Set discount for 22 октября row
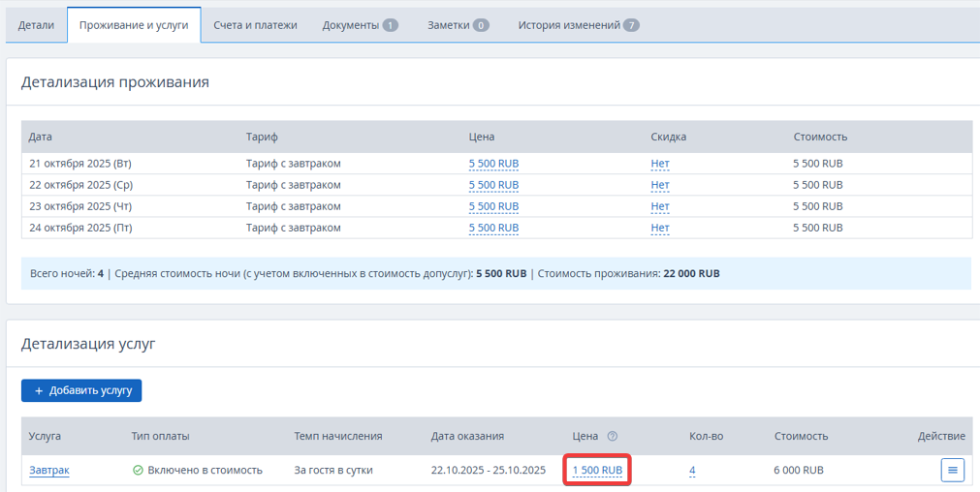The height and width of the screenshot is (492, 980). [x=660, y=185]
